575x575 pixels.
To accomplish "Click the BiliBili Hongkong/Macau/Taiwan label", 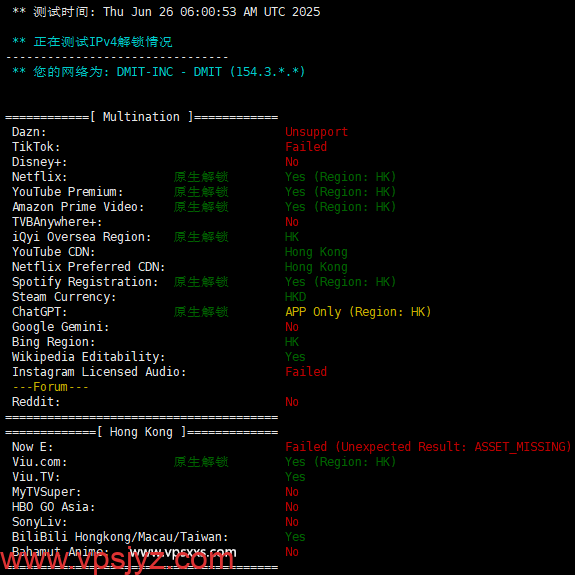I will point(120,537).
